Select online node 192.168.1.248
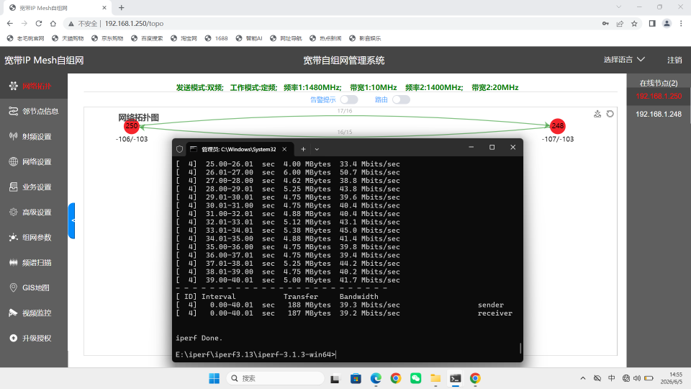The image size is (691, 389). coord(658,114)
